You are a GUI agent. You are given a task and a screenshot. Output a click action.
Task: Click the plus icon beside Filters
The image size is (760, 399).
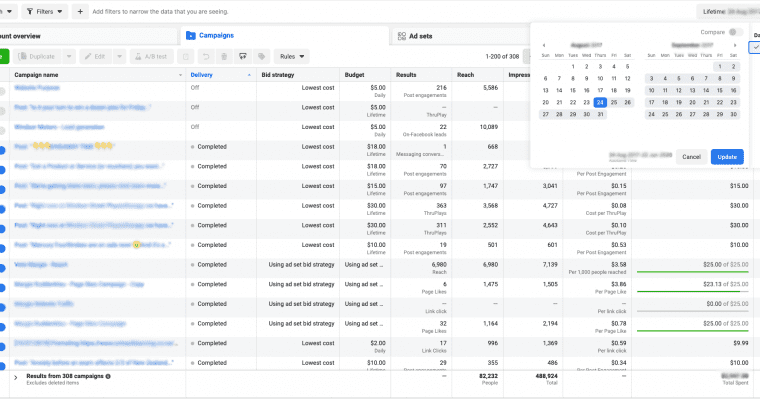(x=80, y=12)
